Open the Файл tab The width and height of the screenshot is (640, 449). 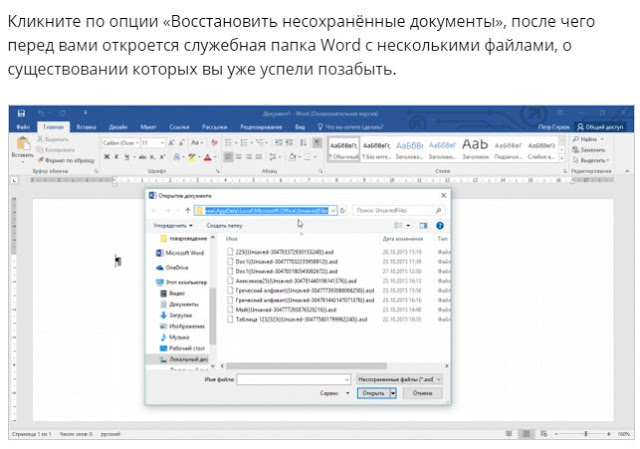click(x=22, y=128)
